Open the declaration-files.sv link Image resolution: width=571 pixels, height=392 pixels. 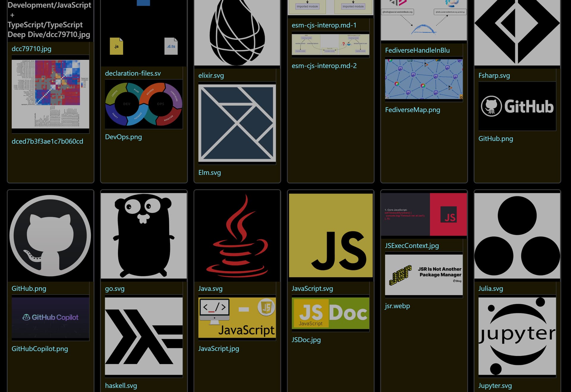[133, 73]
